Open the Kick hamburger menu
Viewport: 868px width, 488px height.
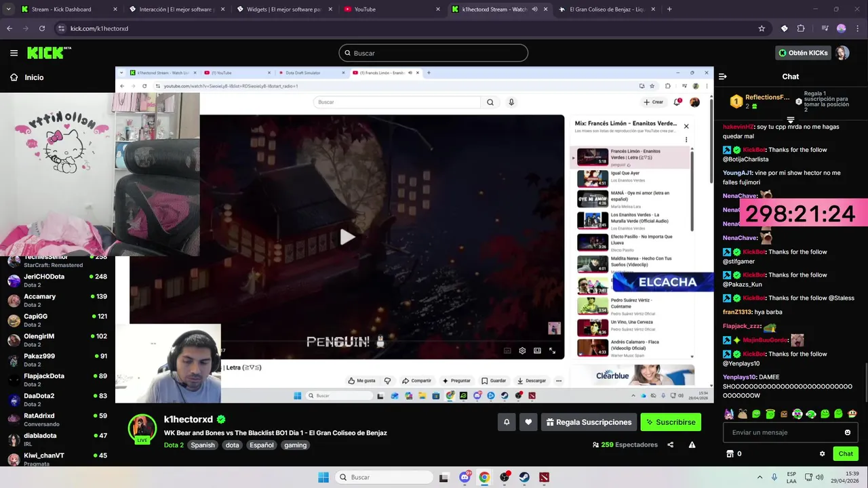[x=14, y=53]
